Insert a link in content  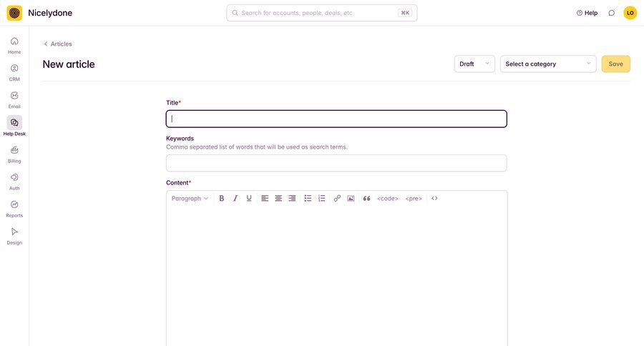coord(337,198)
